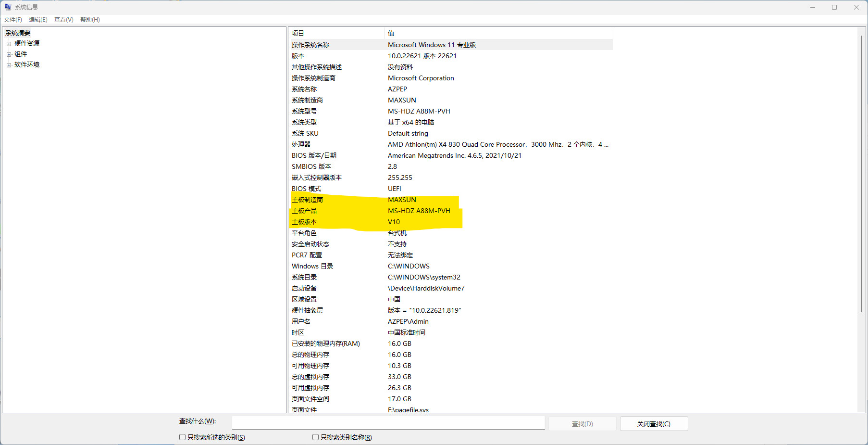Click the 查找什么 search input field
868x445 pixels.
pyautogui.click(x=388, y=423)
